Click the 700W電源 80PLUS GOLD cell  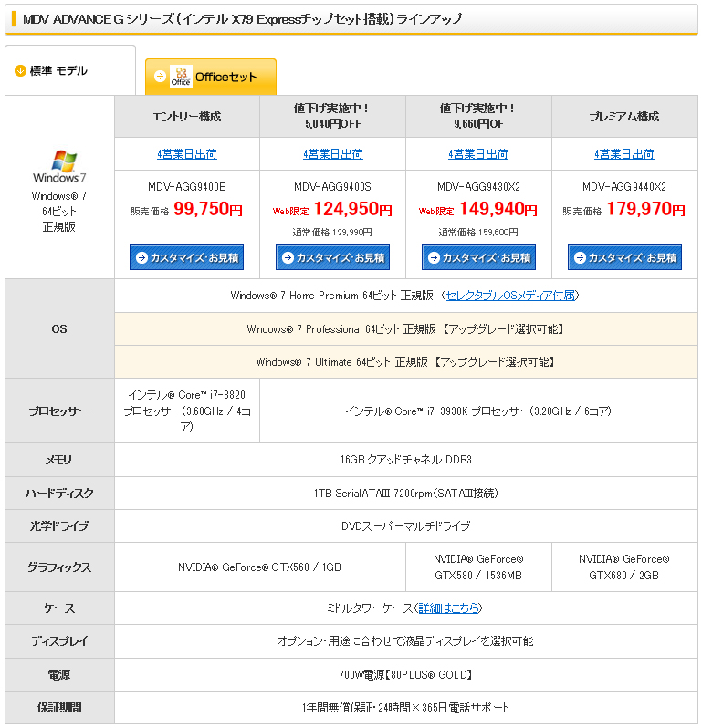(406, 674)
